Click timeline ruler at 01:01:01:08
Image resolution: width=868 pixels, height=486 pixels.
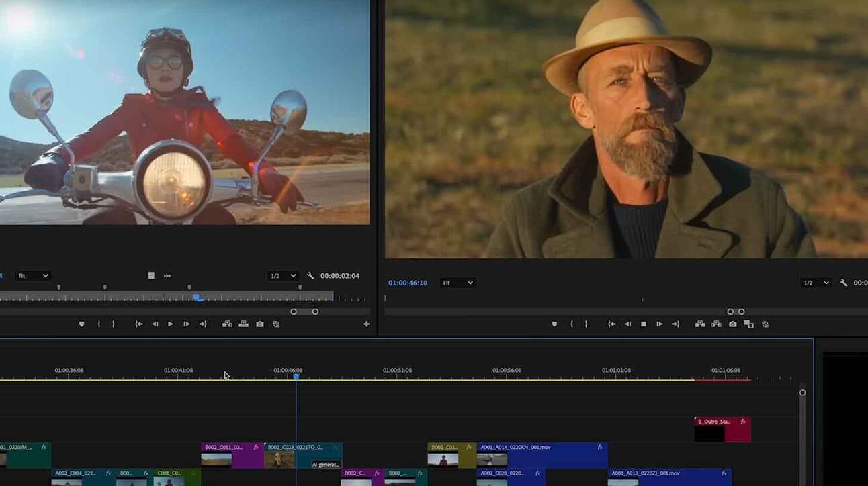pyautogui.click(x=616, y=371)
